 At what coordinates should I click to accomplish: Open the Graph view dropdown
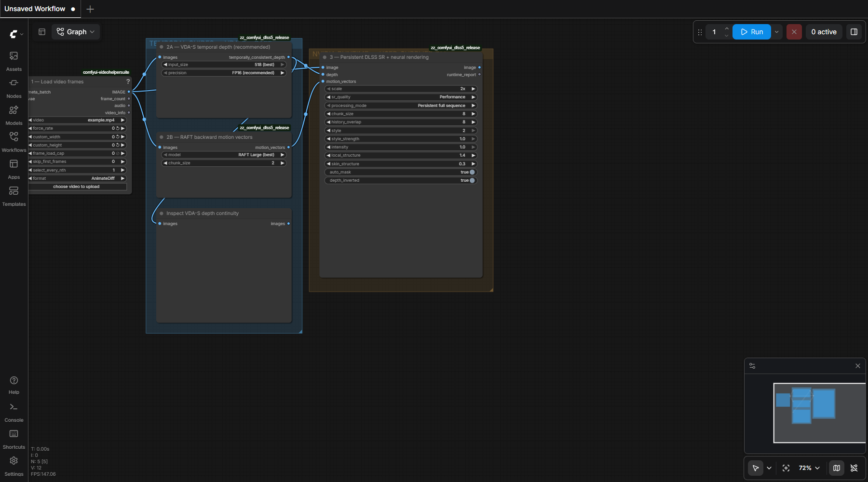click(x=76, y=32)
